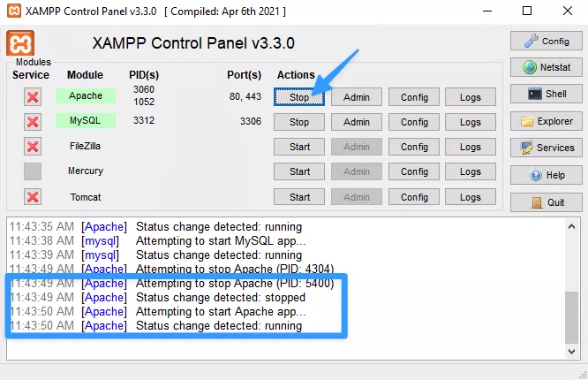The width and height of the screenshot is (588, 380).
Task: Open Windows Services panel
Action: coord(547,148)
